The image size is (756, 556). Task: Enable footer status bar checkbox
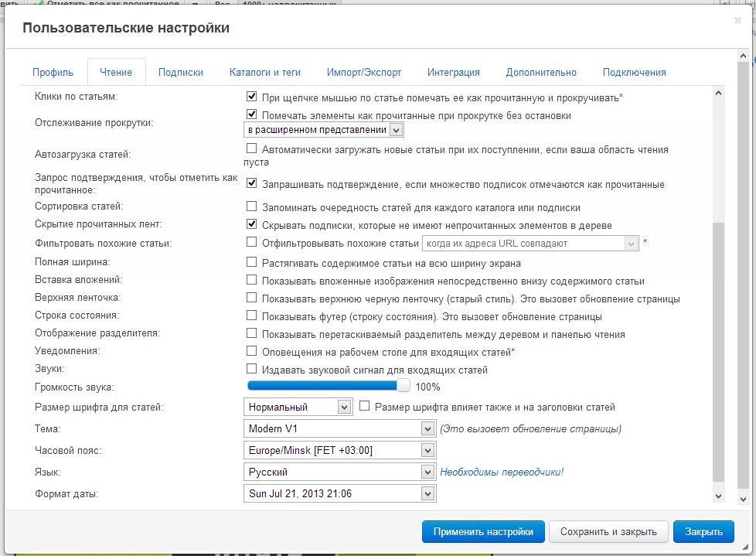pos(252,316)
